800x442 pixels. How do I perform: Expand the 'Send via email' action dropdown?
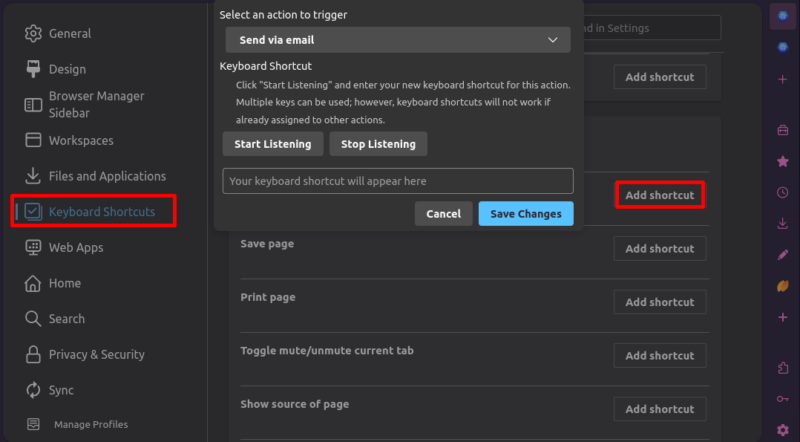[398, 40]
